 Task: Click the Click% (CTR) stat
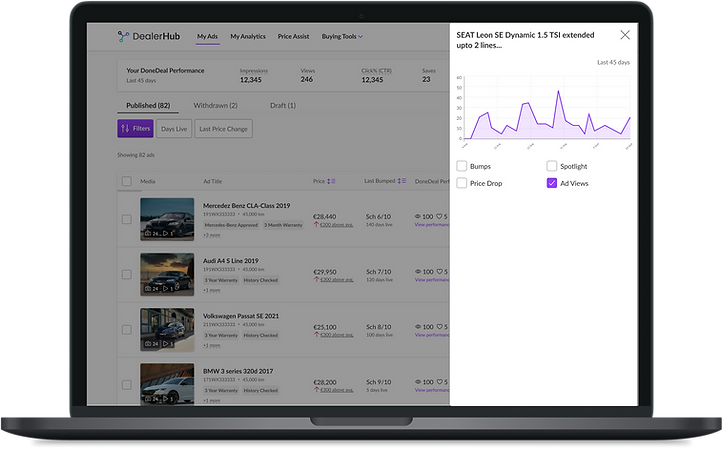(376, 76)
